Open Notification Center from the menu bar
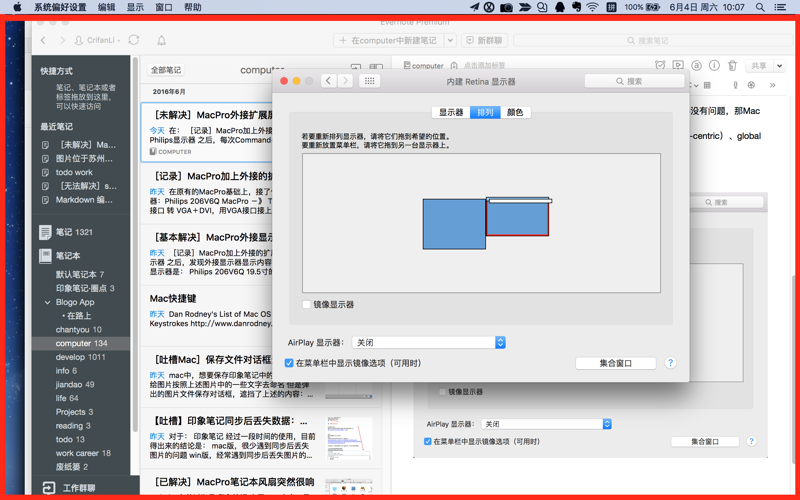This screenshot has height=500, width=800. coord(780,7)
